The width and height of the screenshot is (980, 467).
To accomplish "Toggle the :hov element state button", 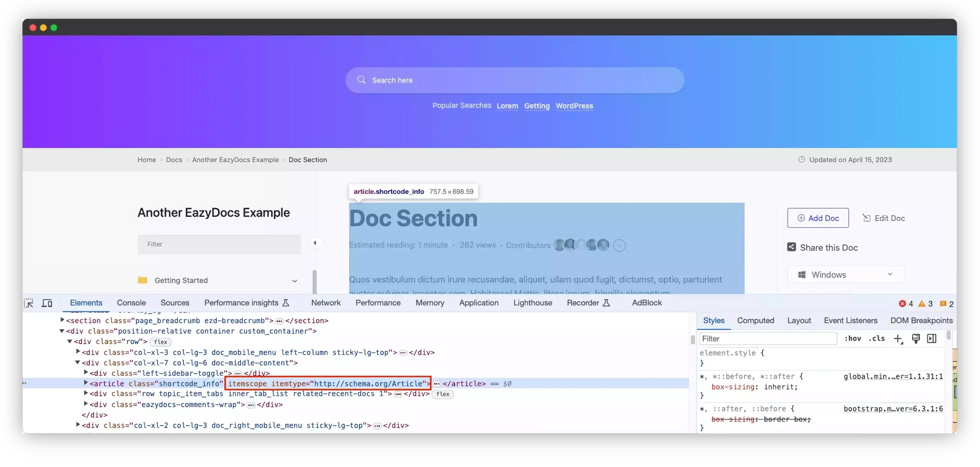I will tap(853, 338).
